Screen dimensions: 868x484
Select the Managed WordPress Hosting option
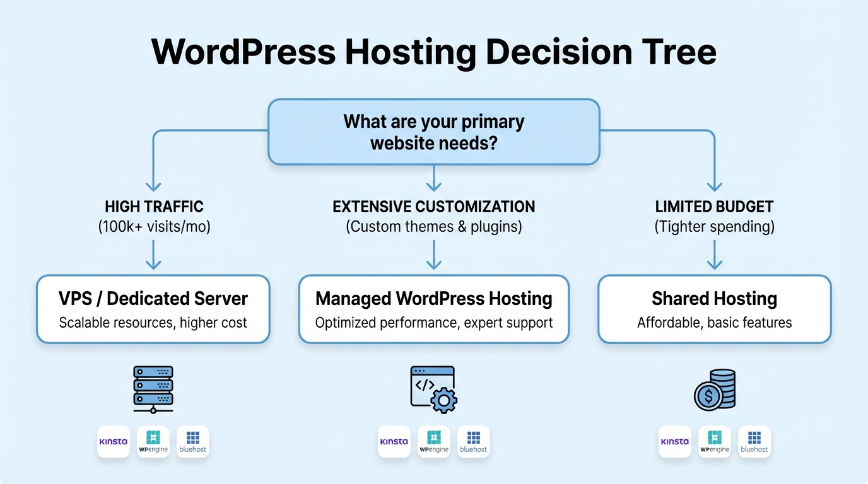click(433, 309)
